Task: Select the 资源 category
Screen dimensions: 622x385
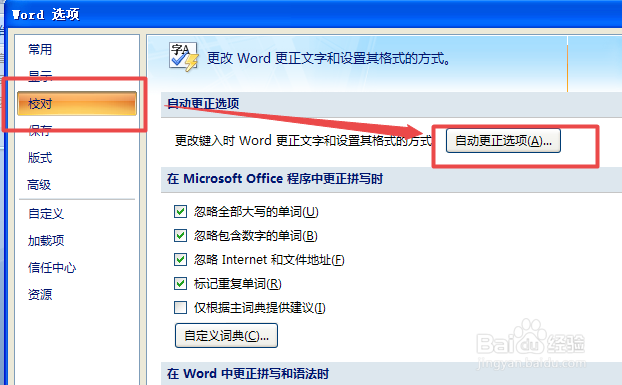Action: (40, 295)
